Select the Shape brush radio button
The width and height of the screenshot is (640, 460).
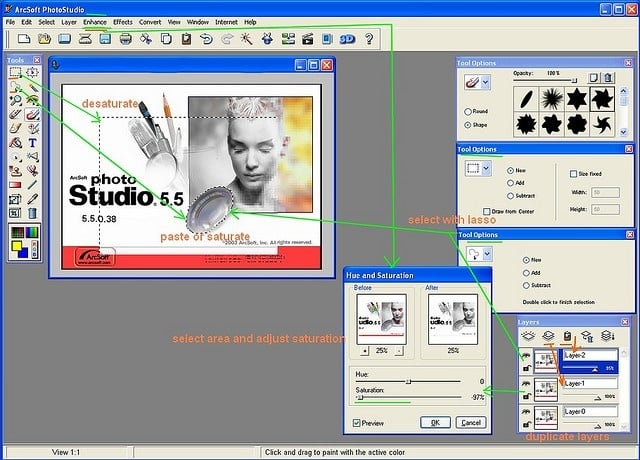pyautogui.click(x=468, y=125)
